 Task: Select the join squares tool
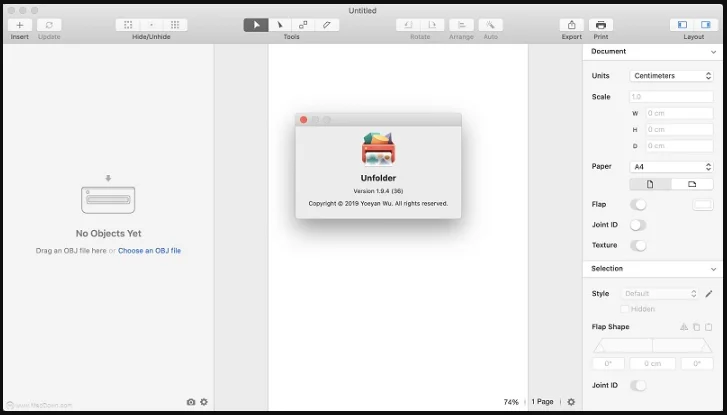pos(303,25)
